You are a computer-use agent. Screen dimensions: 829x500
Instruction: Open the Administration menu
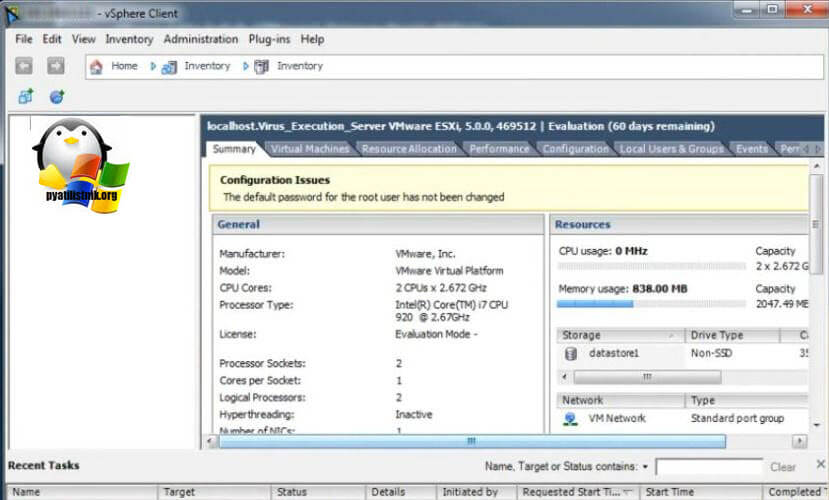[201, 39]
